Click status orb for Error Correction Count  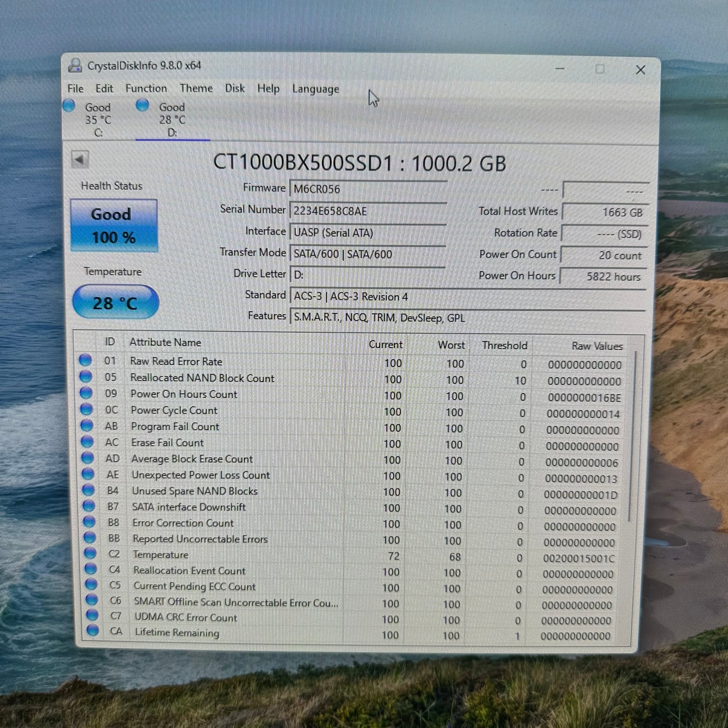(89, 522)
